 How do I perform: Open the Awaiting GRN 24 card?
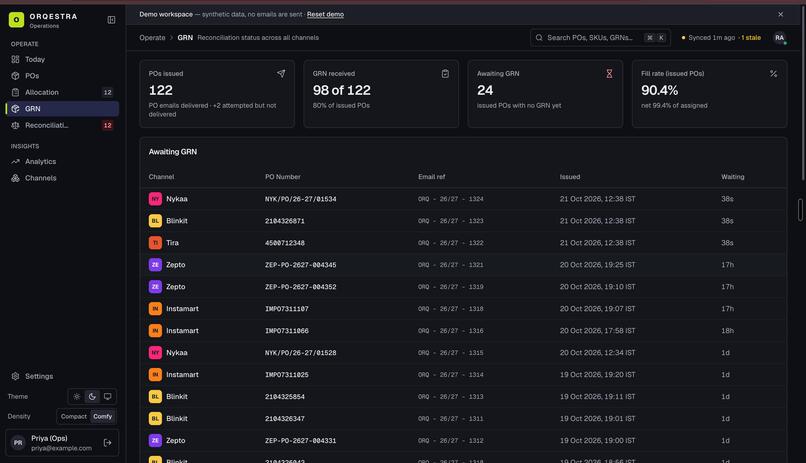click(545, 94)
